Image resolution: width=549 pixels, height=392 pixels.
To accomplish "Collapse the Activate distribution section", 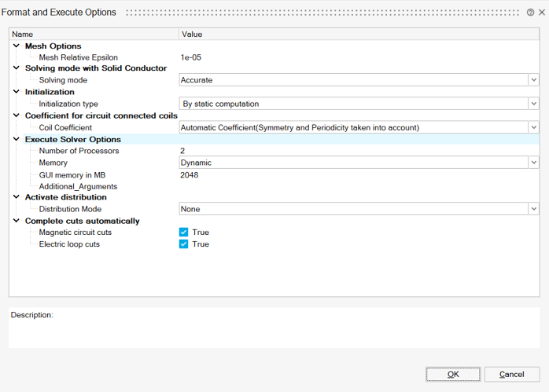I will 16,197.
